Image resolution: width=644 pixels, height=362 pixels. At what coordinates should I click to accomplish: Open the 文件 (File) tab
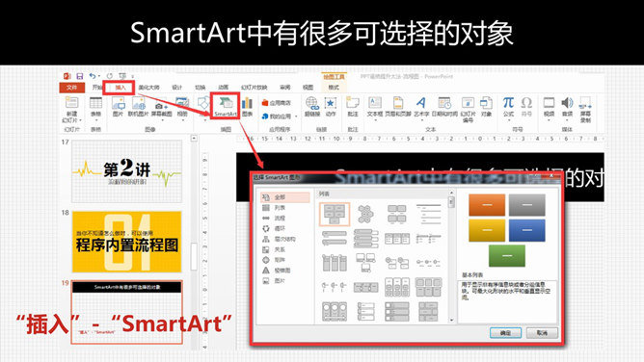pos(72,88)
